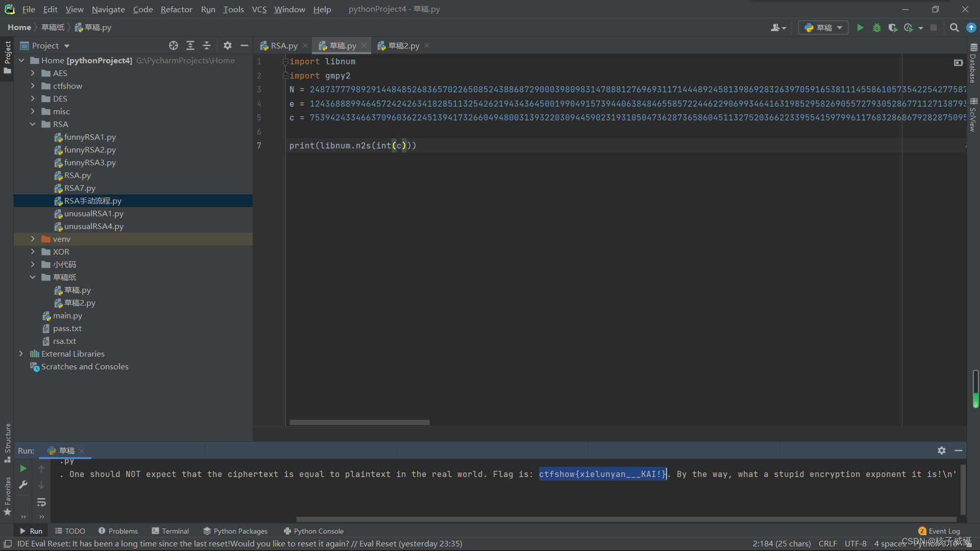Switch to the RSA.py editor tab
Screen dimensions: 980x551
(284, 45)
